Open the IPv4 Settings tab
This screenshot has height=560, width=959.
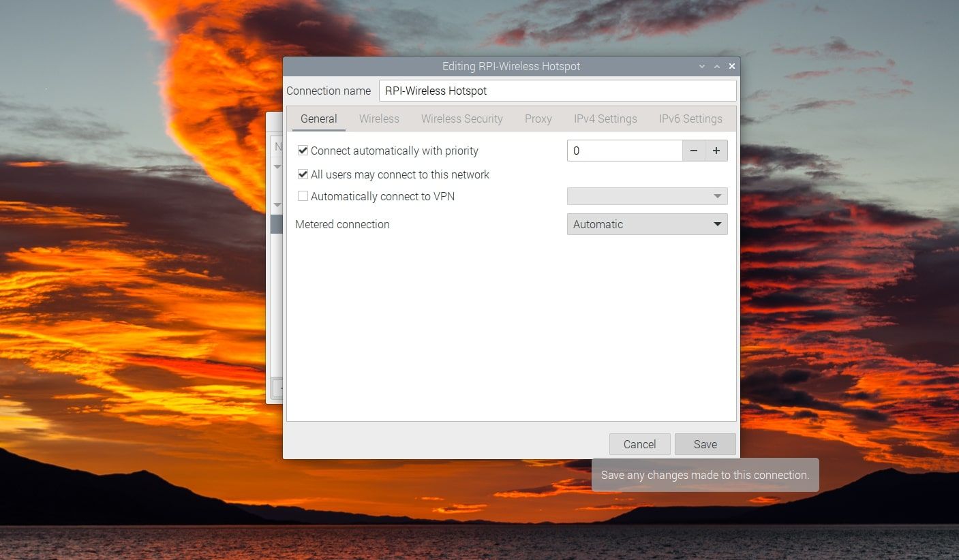tap(605, 119)
